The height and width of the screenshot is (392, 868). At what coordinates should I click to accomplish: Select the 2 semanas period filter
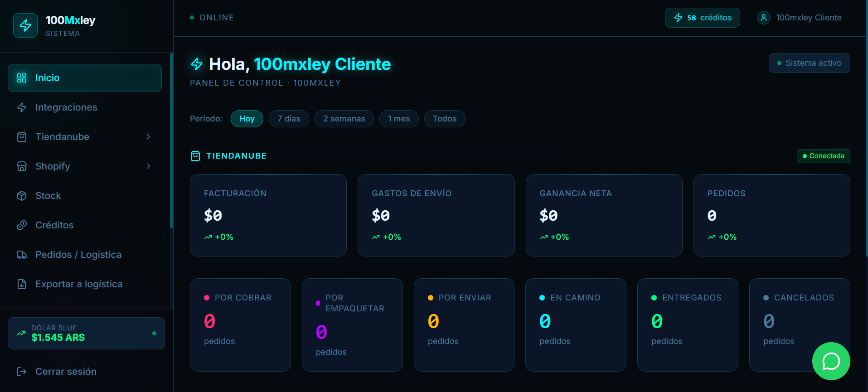pos(344,119)
